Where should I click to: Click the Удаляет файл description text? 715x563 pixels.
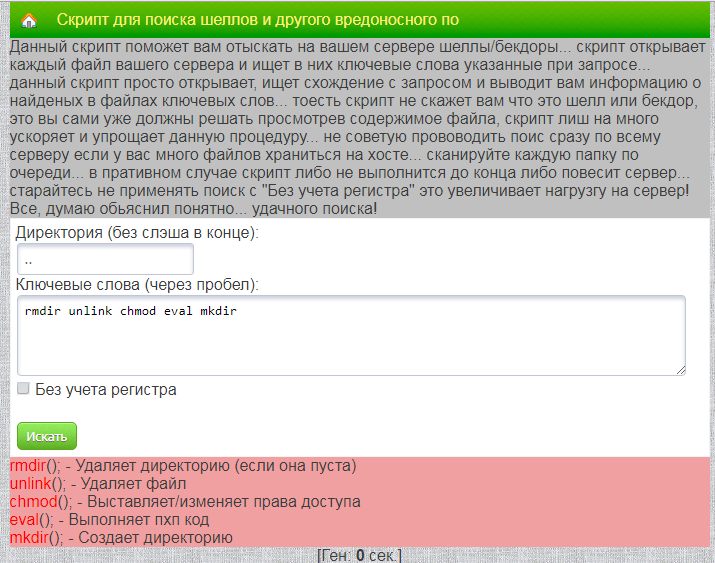[x=133, y=483]
